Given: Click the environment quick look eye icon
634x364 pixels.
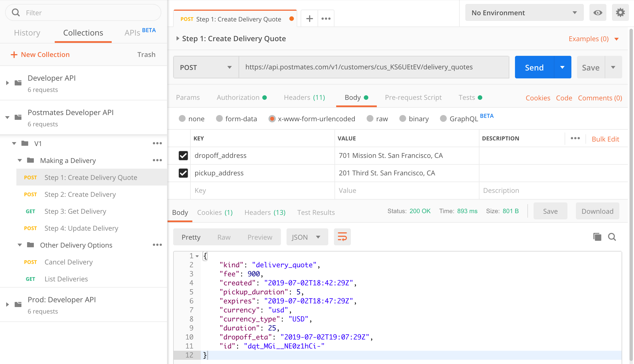Looking at the screenshot, I should (598, 13).
